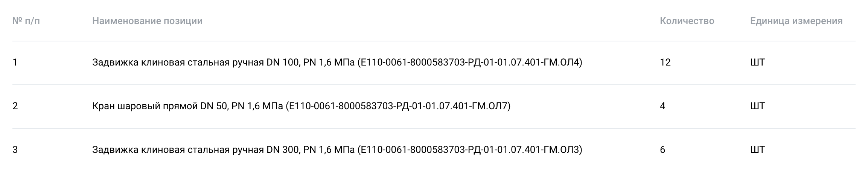The image size is (868, 174).
Task: Click the "№ п/п" column header
Action: [x=26, y=21]
